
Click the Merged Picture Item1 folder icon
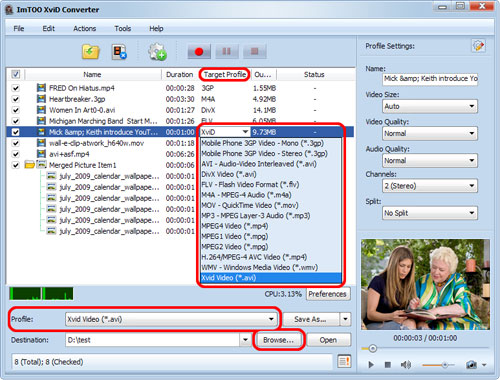30,165
